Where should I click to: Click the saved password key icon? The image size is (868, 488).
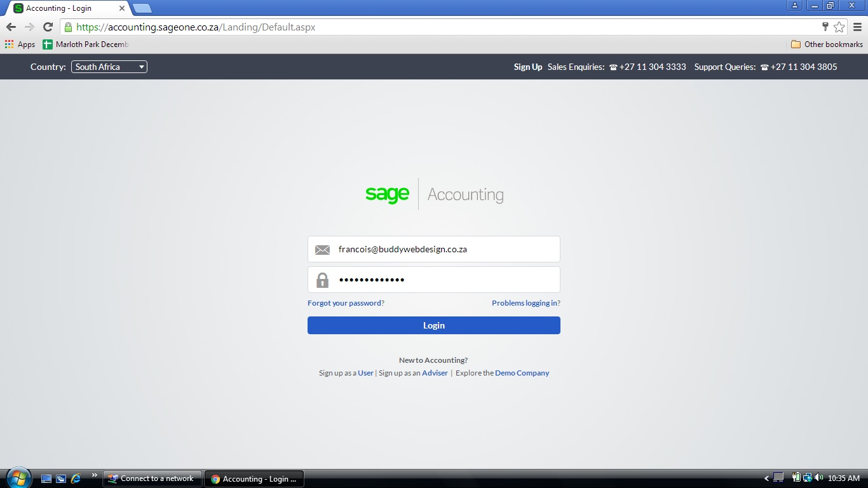pos(825,27)
